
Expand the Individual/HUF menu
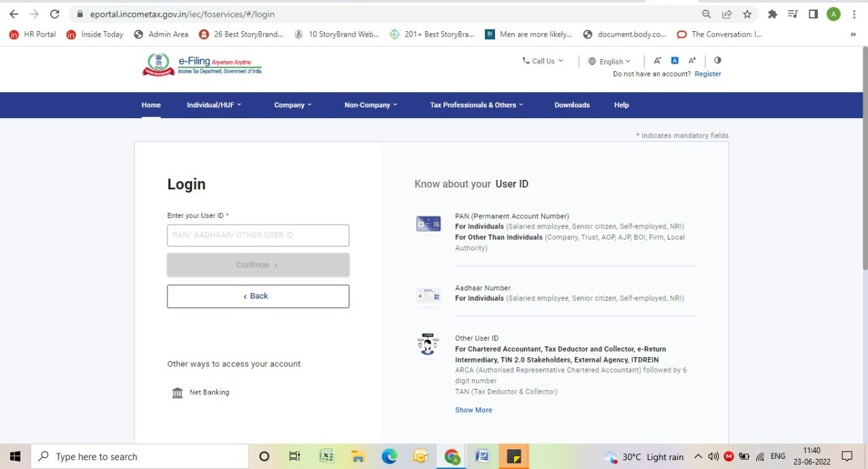(x=214, y=105)
